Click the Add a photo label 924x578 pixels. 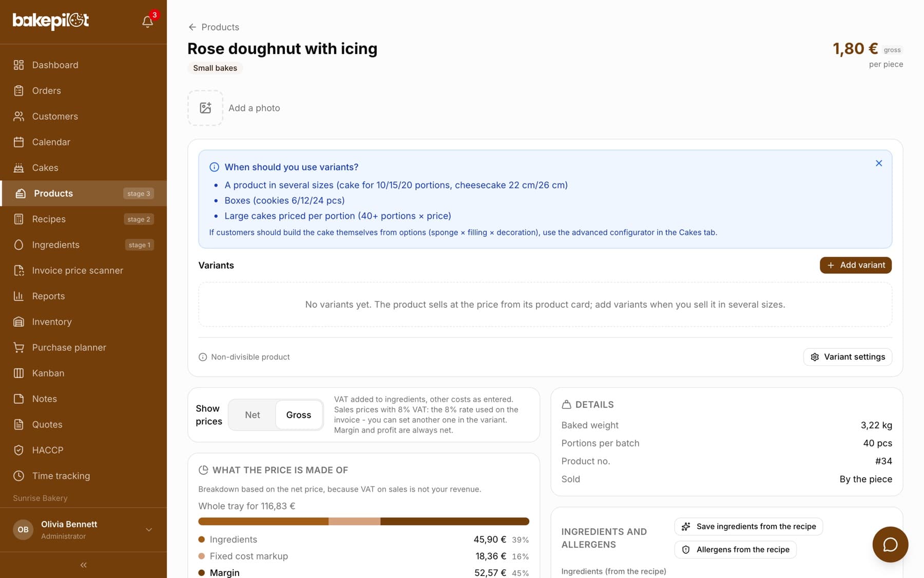click(254, 108)
